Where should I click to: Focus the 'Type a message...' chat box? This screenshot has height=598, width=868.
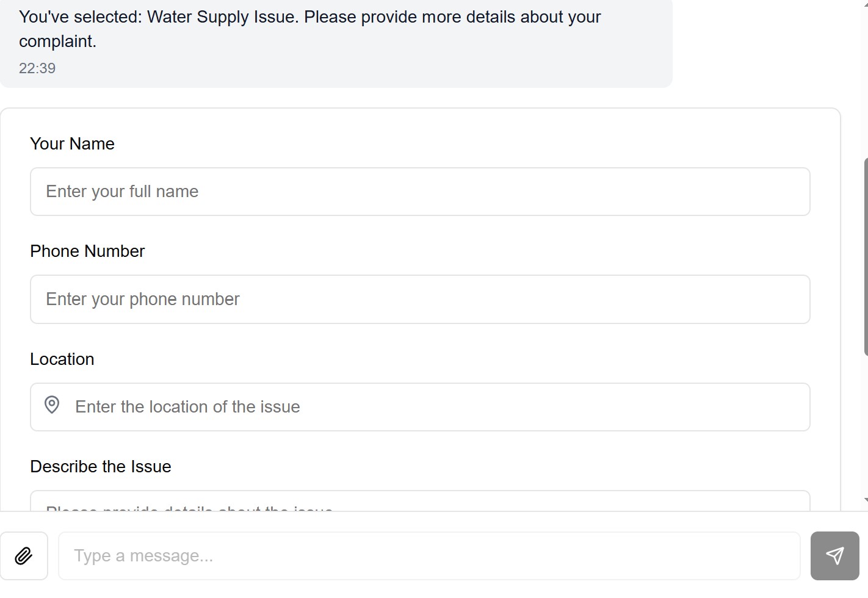click(429, 556)
